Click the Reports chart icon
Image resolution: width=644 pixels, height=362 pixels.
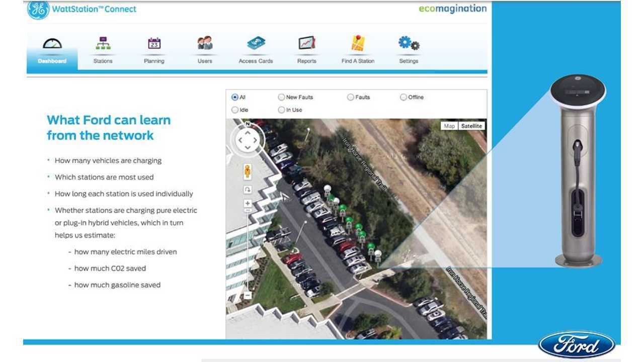coord(307,43)
